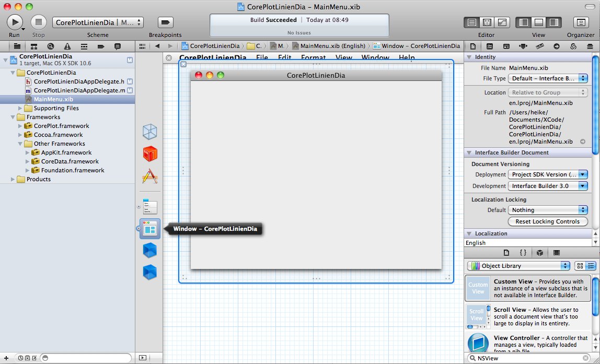Toggle Breakpoints in the toolbar

click(165, 22)
